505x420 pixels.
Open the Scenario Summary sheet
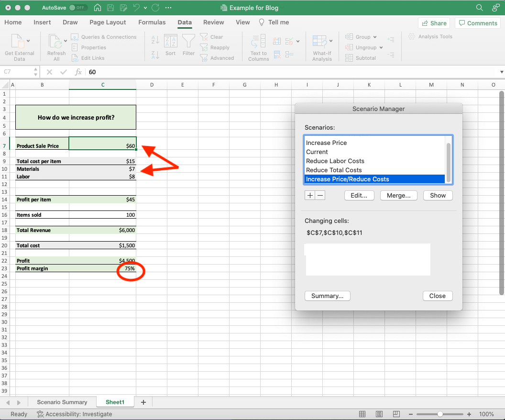point(62,402)
